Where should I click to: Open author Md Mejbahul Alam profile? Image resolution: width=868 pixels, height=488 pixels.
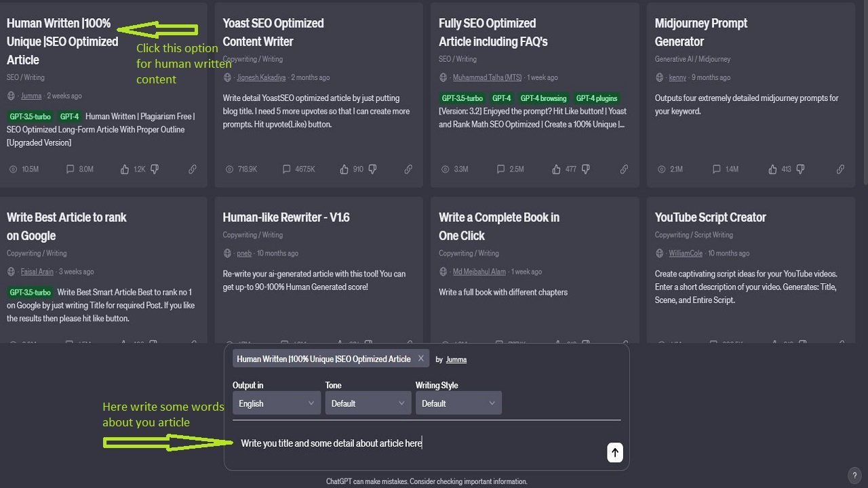point(479,272)
